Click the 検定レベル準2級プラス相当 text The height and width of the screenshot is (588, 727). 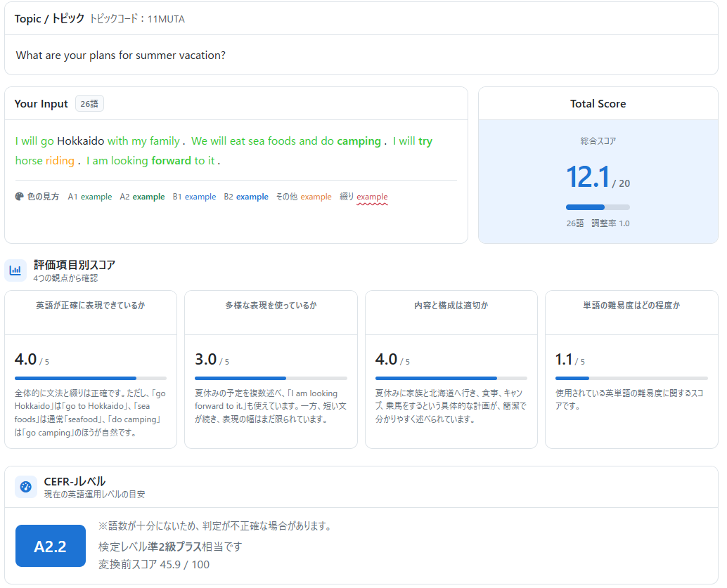click(170, 547)
